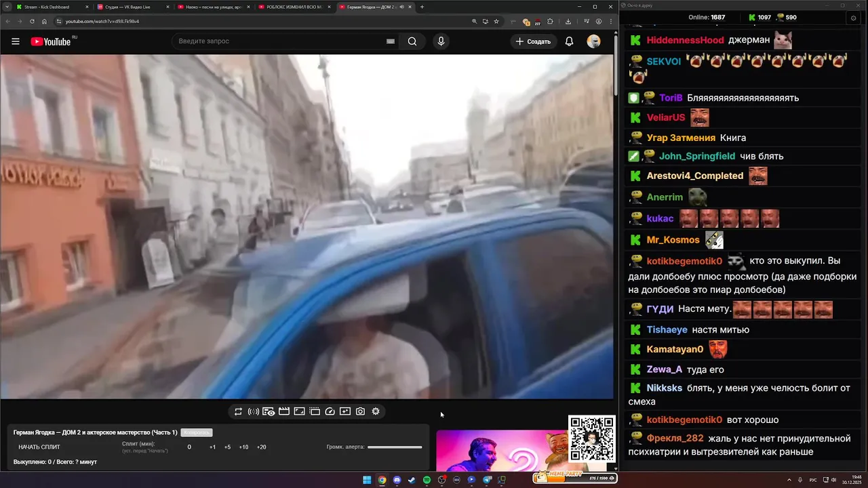Screen dimensions: 868x488
Task: Click the MEME PARTY widget
Action: tap(575, 477)
